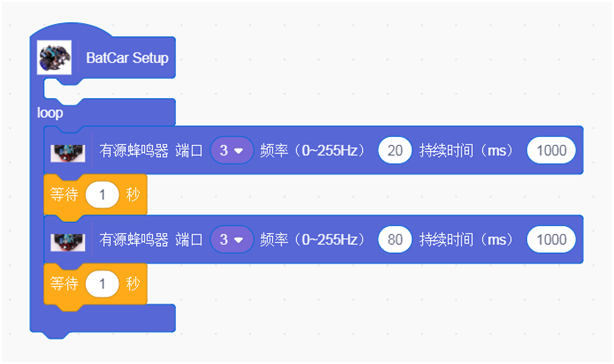Click 持续时间 label on first buzzer block
This screenshot has height=364, width=614.
click(446, 150)
